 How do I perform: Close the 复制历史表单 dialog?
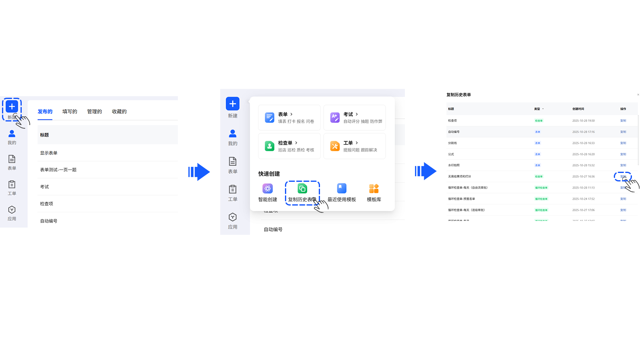click(x=638, y=95)
